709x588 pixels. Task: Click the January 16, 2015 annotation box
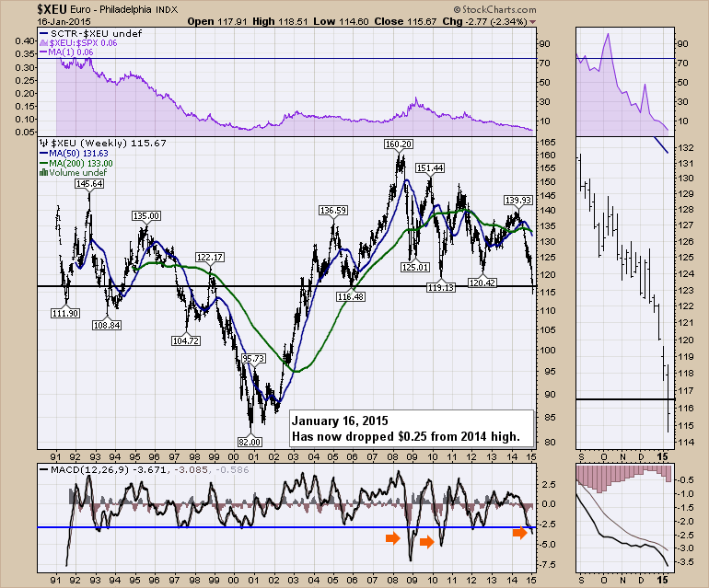[412, 428]
